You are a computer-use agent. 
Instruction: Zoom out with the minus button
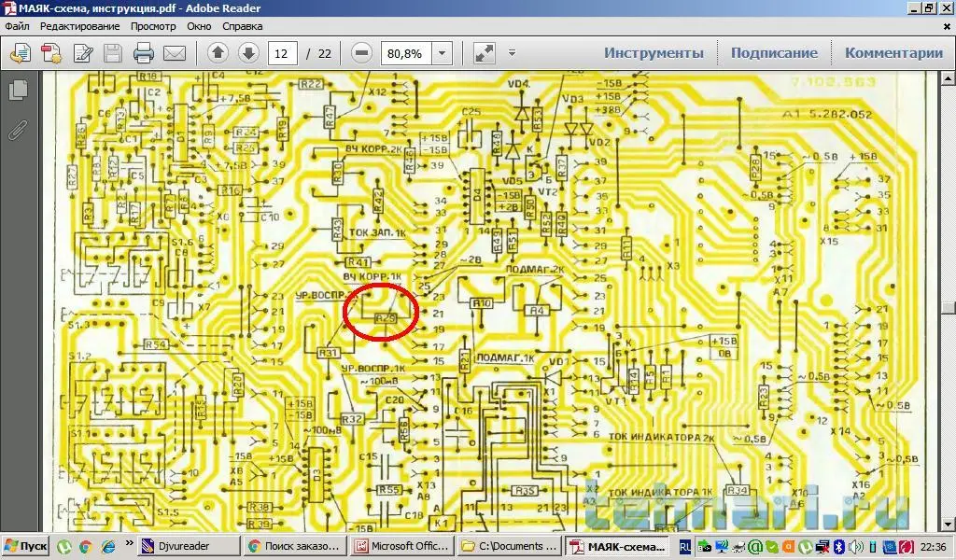pos(361,53)
